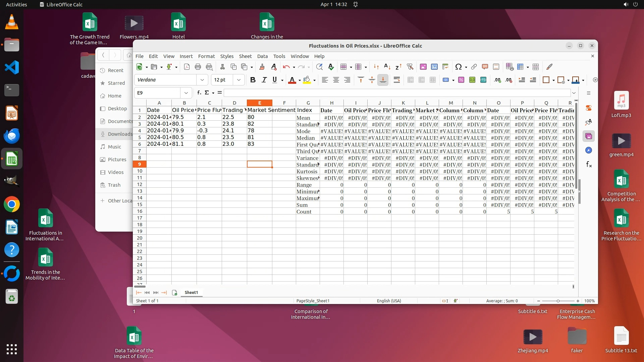
Task: Export directly as PDF
Action: coord(187,67)
